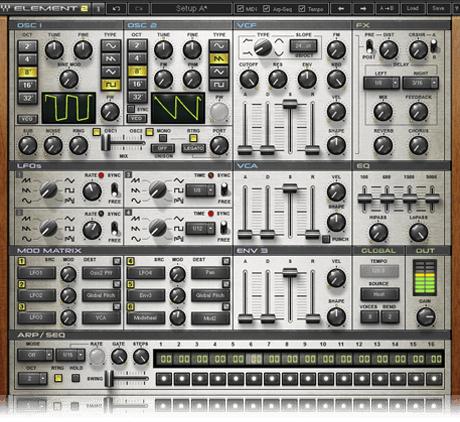Toggle the Arp-Seq checkbox in top bar

coord(266,9)
